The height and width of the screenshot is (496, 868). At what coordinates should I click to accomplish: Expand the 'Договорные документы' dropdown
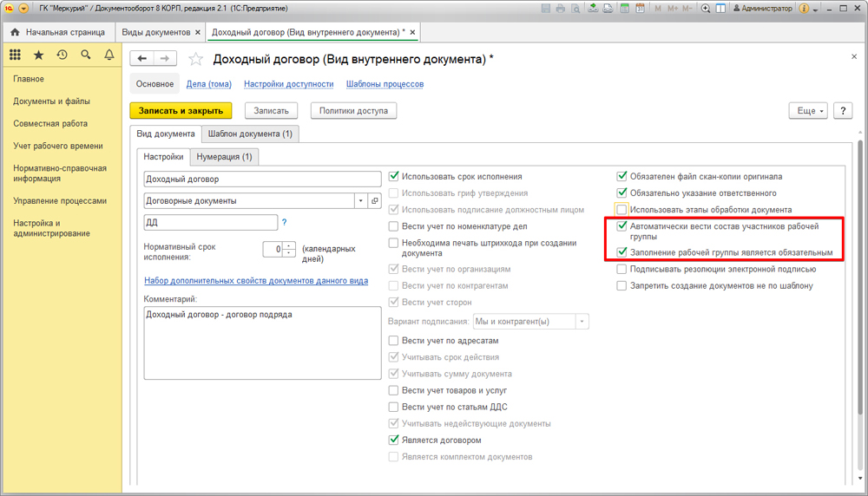(360, 200)
